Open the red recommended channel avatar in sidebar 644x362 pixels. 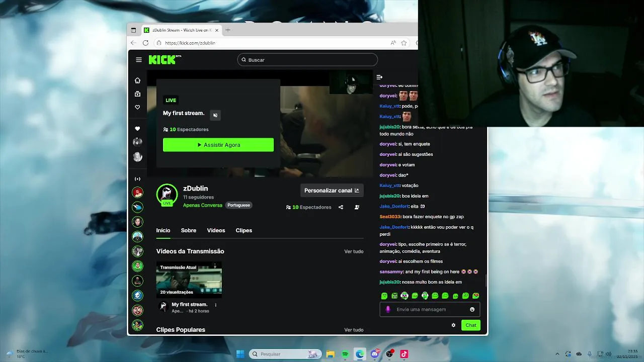click(137, 193)
